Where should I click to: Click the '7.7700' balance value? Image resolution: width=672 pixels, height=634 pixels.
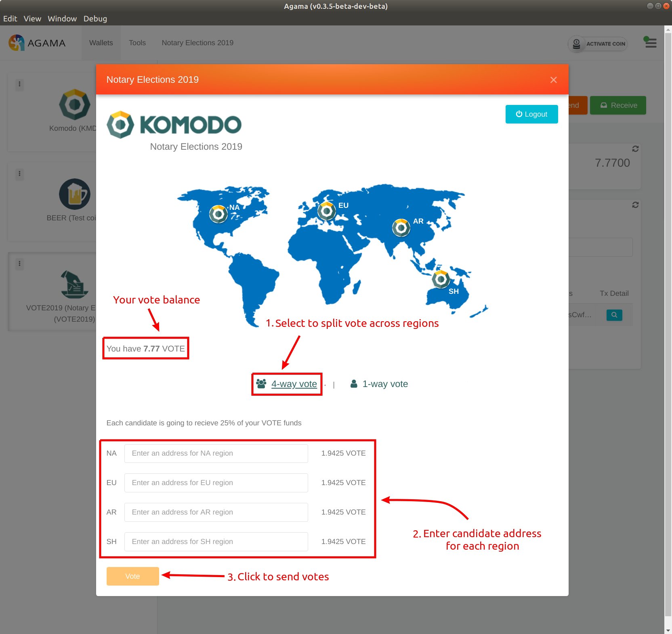[x=612, y=163]
